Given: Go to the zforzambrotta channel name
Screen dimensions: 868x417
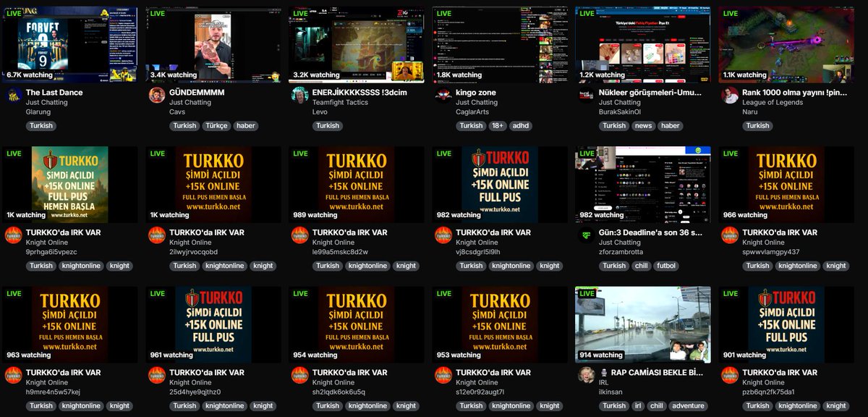Looking at the screenshot, I should 621,252.
